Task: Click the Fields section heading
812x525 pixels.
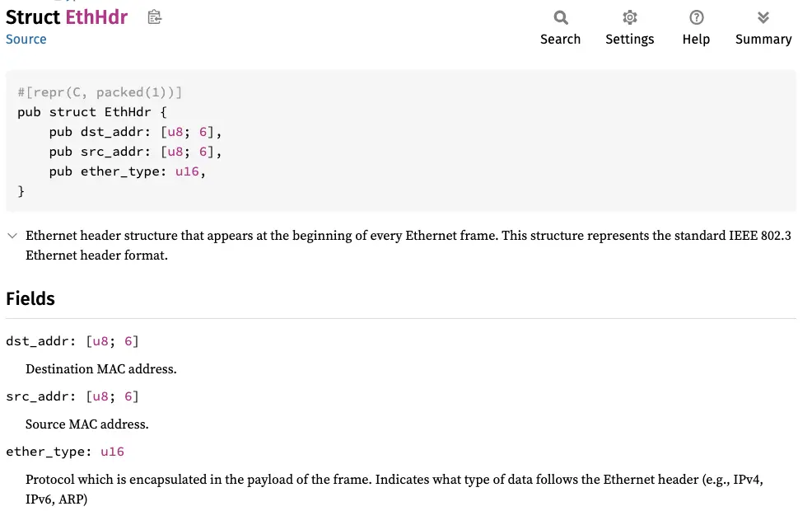Action: tap(30, 298)
